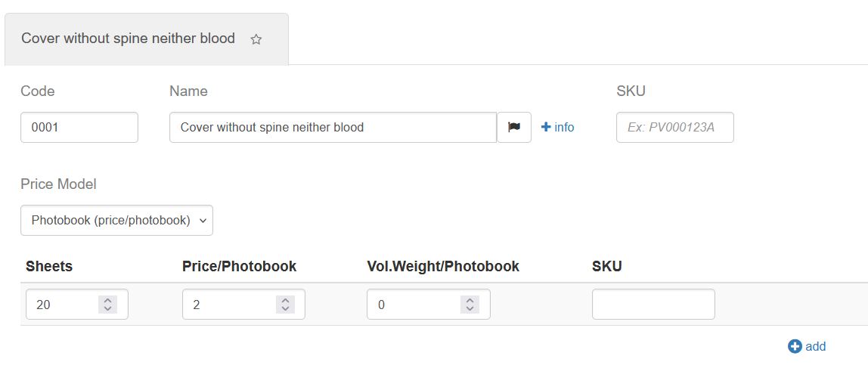
Task: Click the flag icon beside Name
Action: [514, 127]
